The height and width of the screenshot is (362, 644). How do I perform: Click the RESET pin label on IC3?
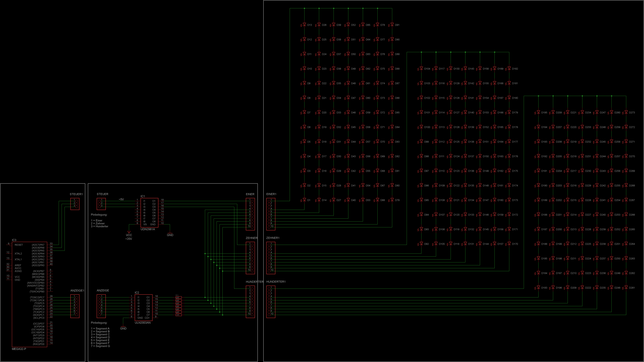(x=19, y=245)
